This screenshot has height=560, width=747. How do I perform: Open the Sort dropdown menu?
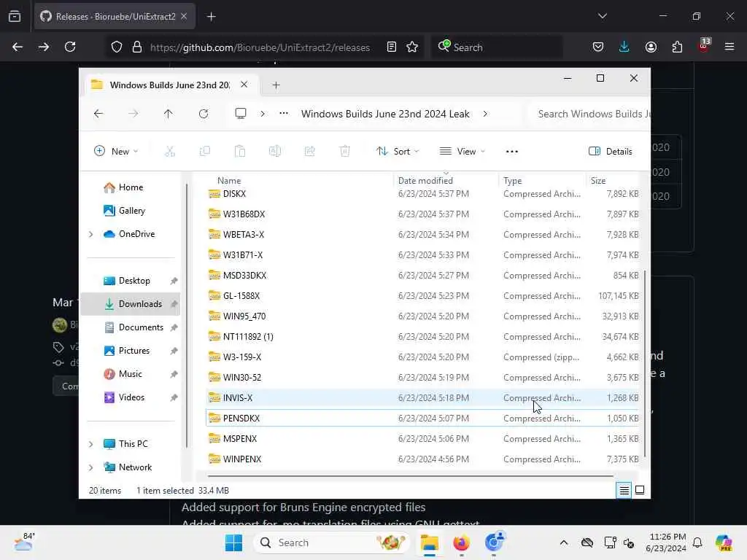point(398,152)
